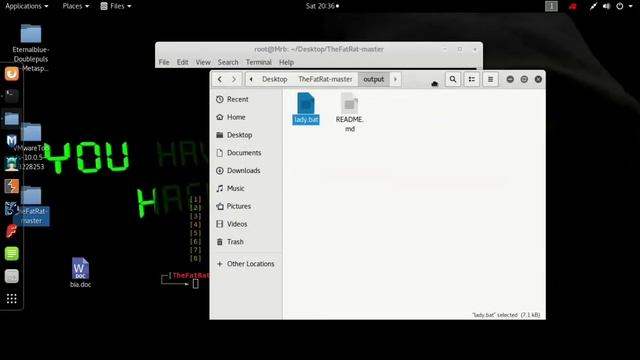
Task: Open the Files app menu in top bar
Action: coord(116,6)
